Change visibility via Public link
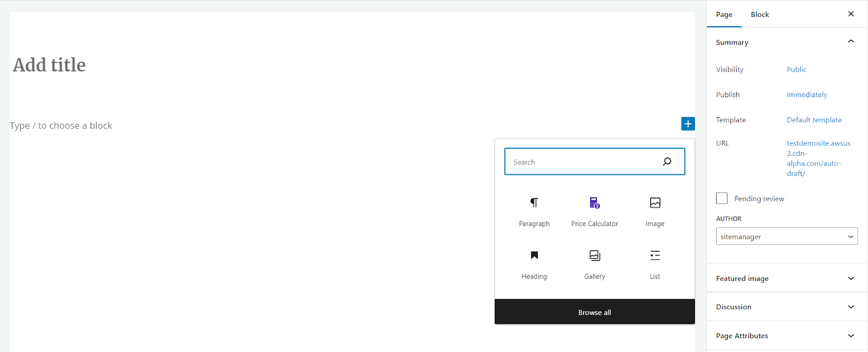 point(796,70)
